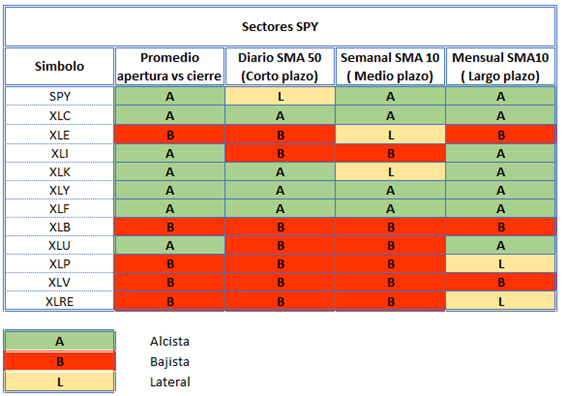Click the XLE symbol cell
567x396 pixels.
point(60,135)
